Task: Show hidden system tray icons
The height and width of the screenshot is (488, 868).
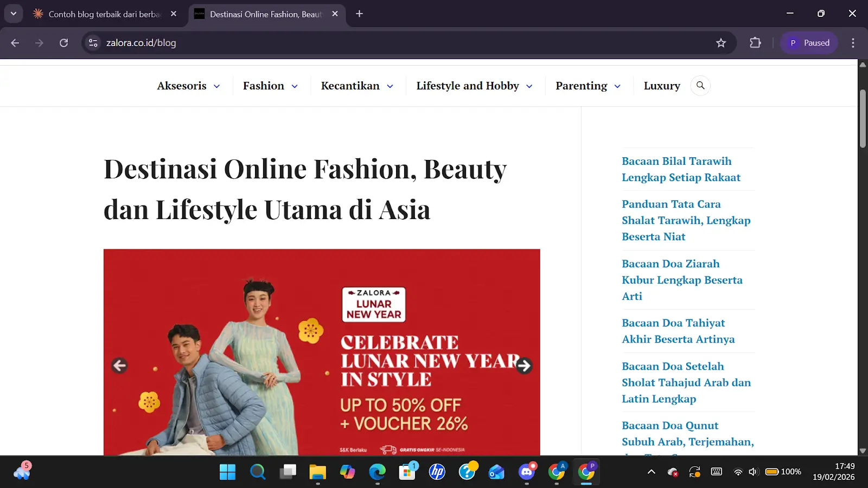Action: [652, 472]
